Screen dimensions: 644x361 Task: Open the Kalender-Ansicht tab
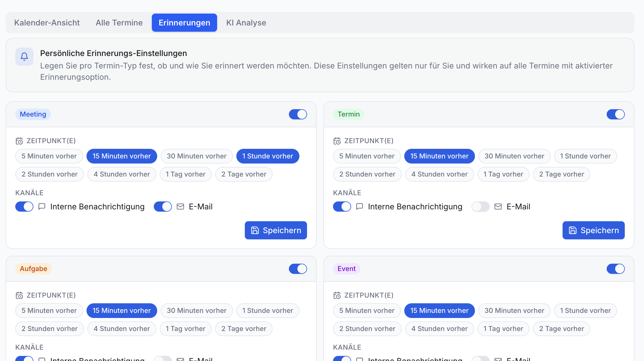pyautogui.click(x=47, y=23)
